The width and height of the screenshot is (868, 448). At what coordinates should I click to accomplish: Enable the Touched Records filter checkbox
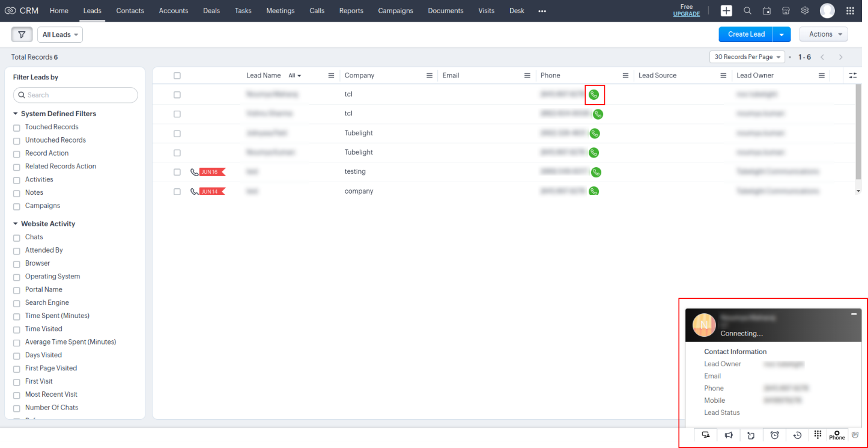(17, 127)
